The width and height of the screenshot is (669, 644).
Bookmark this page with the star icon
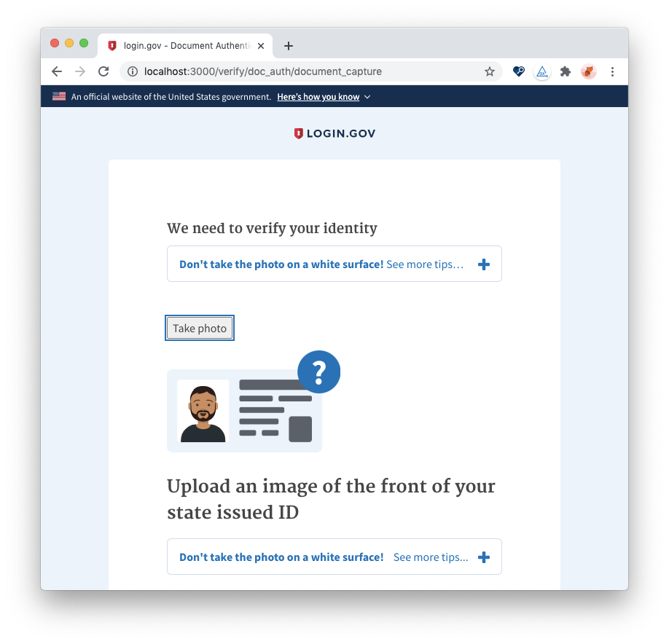click(490, 71)
